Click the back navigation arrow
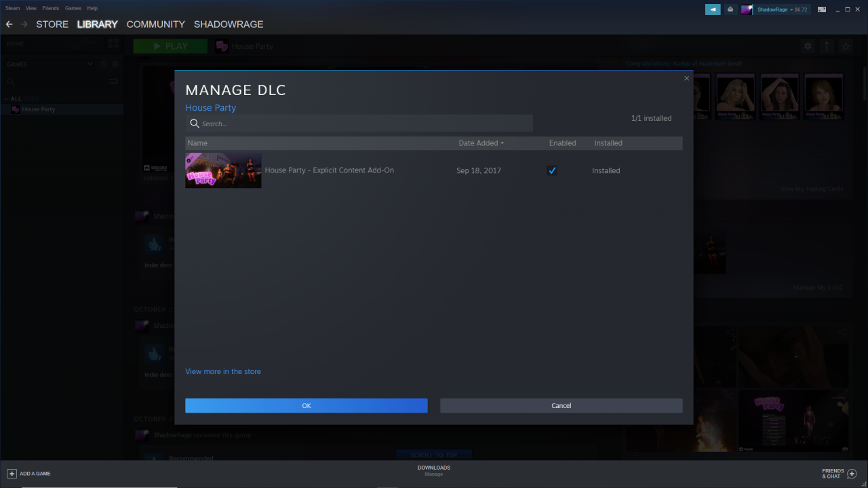 (x=9, y=24)
